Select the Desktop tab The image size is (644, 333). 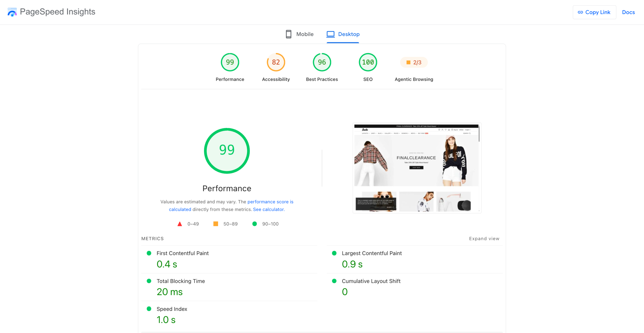[343, 34]
